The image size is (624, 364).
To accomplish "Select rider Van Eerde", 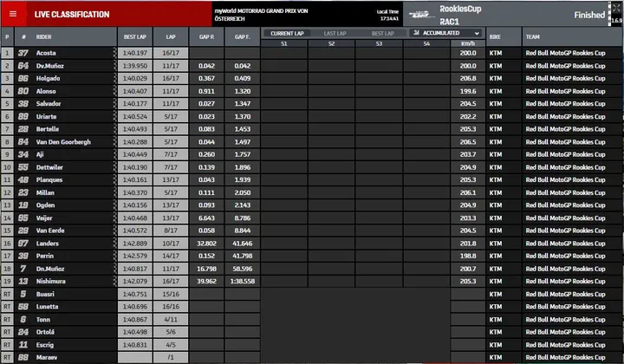I will point(50,231).
